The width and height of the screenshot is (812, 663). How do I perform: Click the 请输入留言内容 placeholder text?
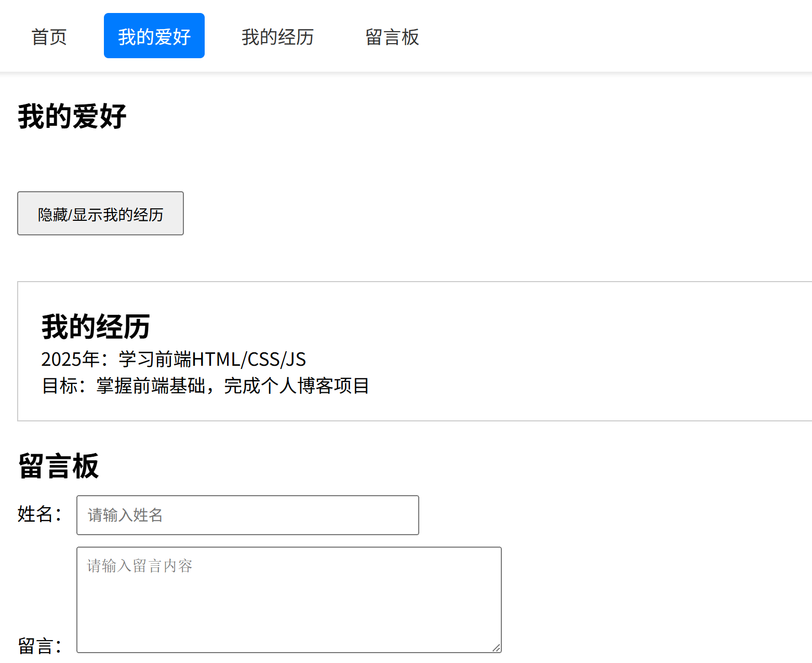point(140,566)
